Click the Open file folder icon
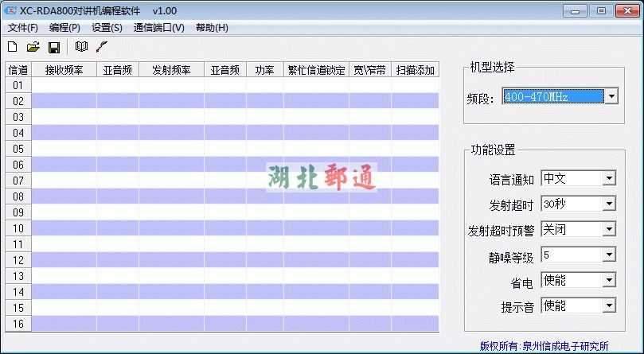Image resolution: width=644 pixels, height=354 pixels. tap(33, 48)
